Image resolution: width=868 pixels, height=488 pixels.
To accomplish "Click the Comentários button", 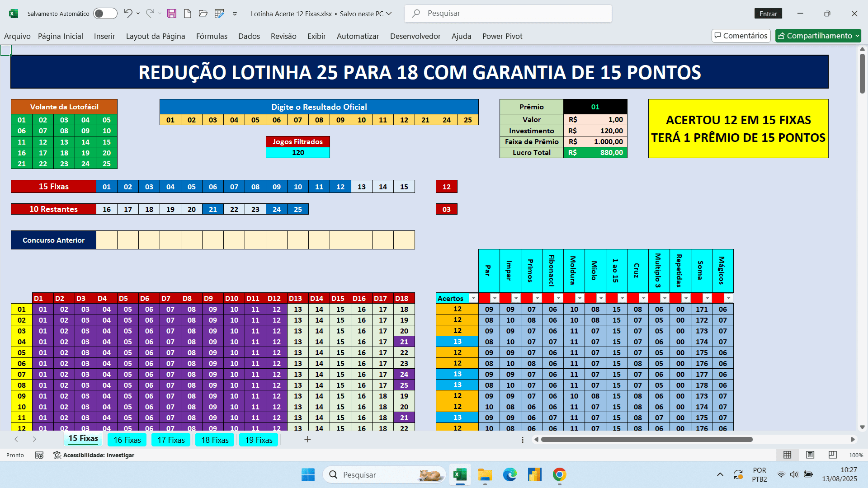I will tap(741, 36).
